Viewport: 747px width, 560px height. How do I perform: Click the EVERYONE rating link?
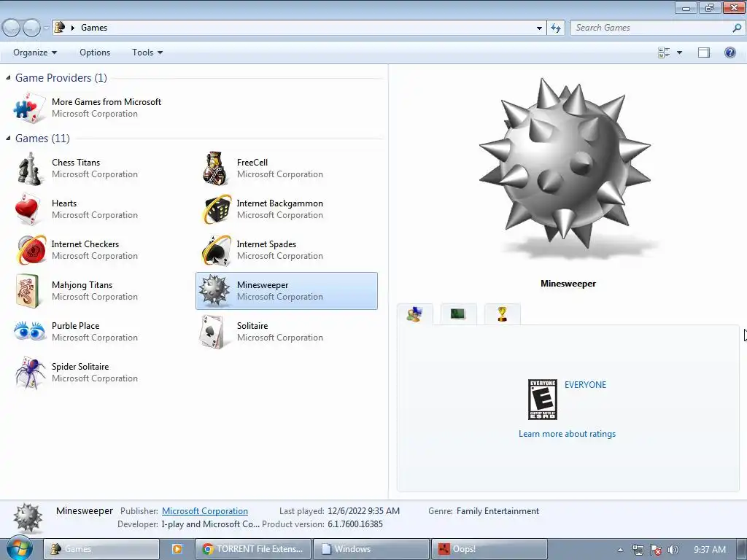click(586, 385)
